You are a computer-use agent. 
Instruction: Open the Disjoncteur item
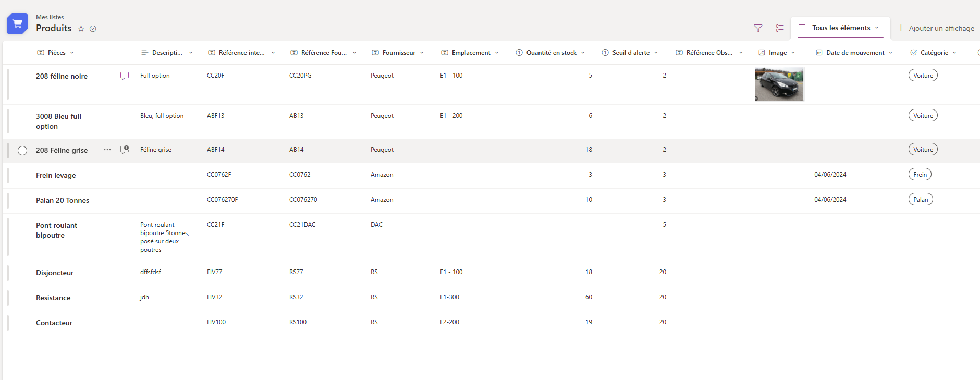pyautogui.click(x=55, y=273)
